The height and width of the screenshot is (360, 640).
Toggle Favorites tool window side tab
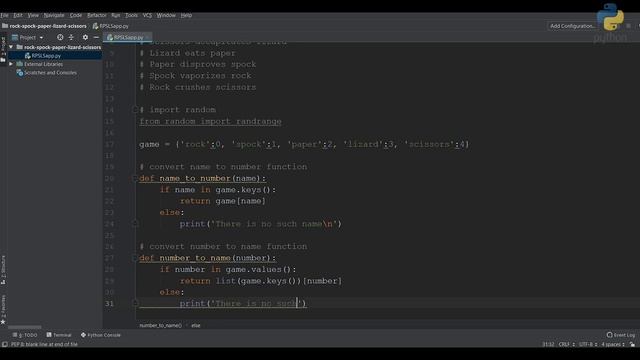3,309
